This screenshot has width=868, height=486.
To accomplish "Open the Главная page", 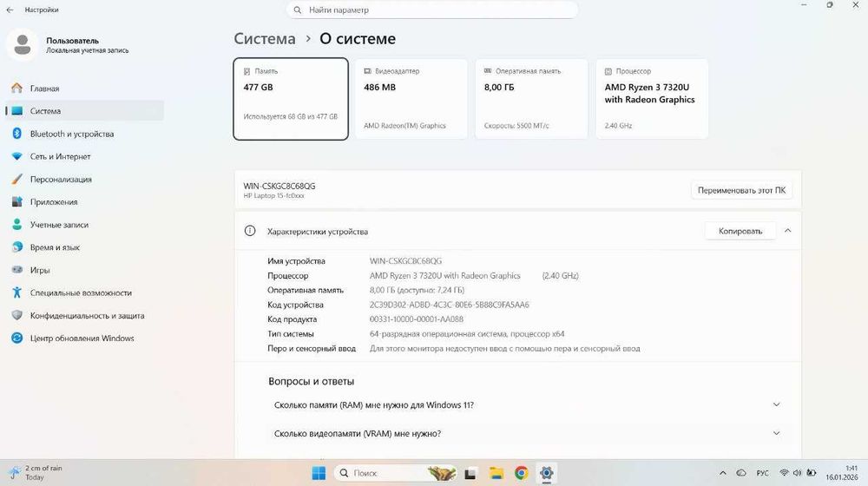I will [85, 88].
